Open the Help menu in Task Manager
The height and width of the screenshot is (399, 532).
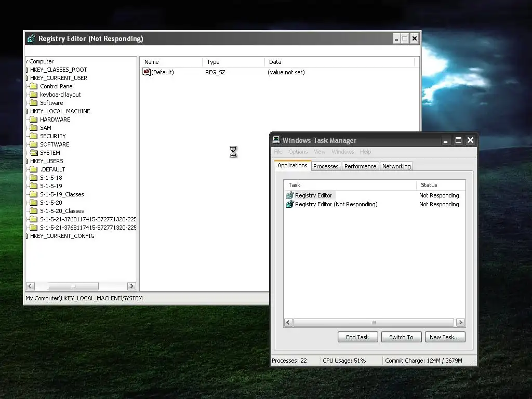tap(365, 152)
